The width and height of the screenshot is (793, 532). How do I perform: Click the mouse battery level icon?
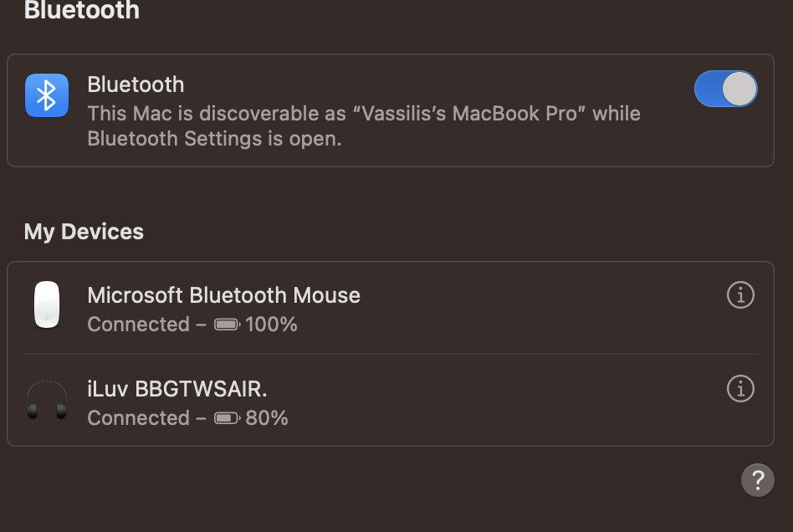point(227,325)
